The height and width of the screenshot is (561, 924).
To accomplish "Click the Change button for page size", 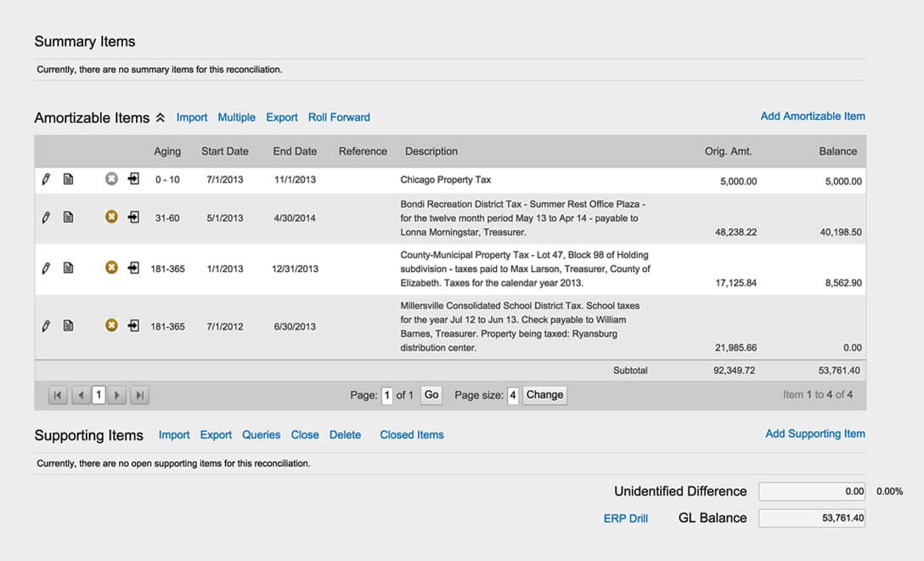I will tap(544, 394).
